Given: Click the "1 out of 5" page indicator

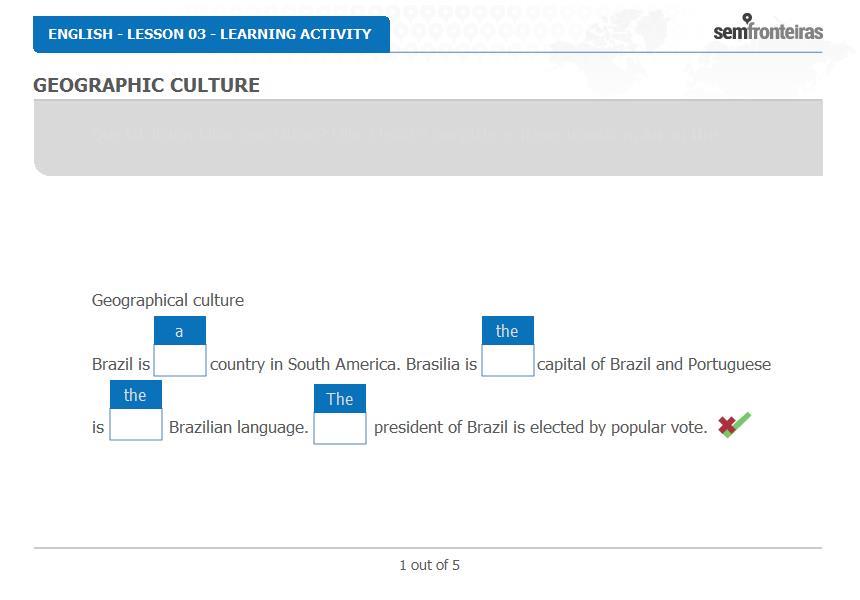Looking at the screenshot, I should (x=429, y=565).
